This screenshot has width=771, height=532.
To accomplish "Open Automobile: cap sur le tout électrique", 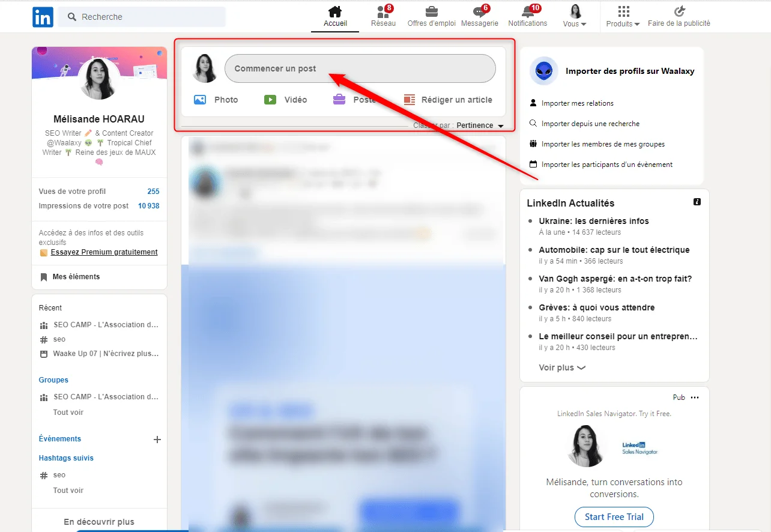I will [614, 250].
